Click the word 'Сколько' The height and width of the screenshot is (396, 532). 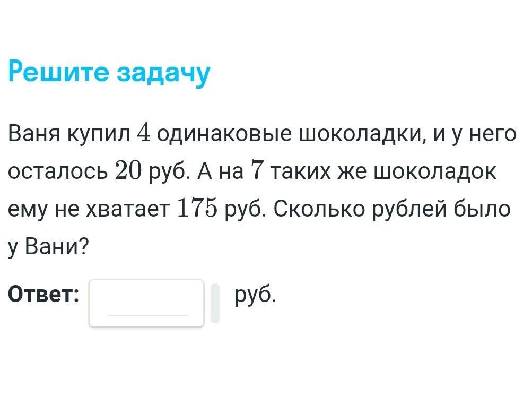[x=320, y=208]
